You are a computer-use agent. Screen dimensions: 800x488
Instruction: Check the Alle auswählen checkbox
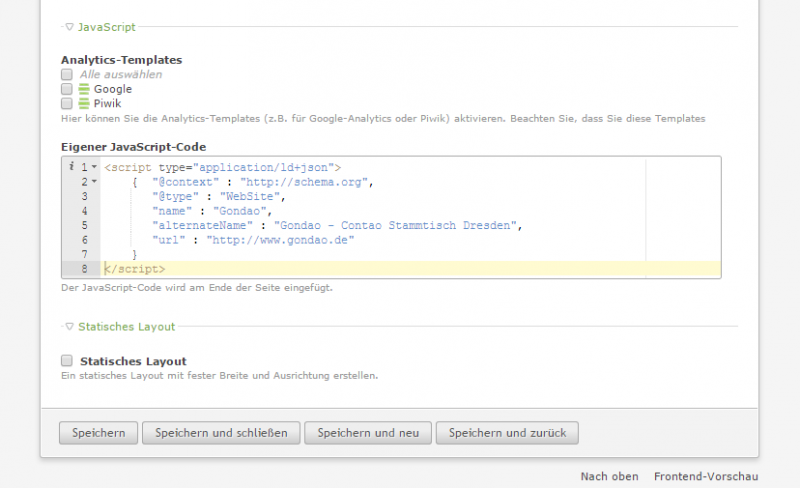[x=67, y=75]
